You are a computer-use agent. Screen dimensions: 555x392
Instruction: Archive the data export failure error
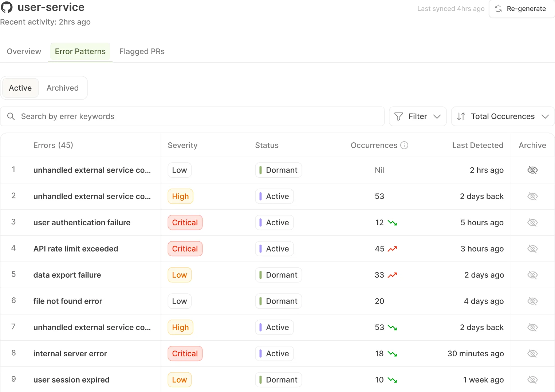[x=532, y=275]
